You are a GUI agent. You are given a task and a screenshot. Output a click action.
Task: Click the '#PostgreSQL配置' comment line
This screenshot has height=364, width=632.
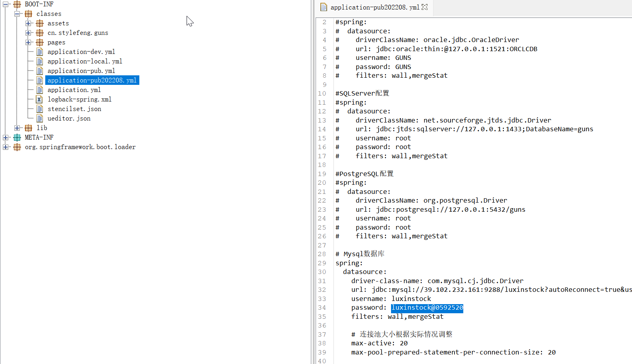pos(364,174)
